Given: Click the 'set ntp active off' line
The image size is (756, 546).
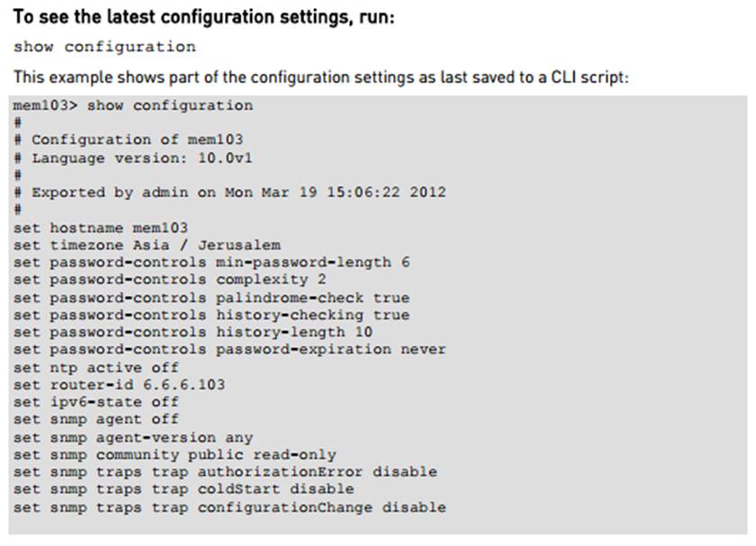Looking at the screenshot, I should pyautogui.click(x=96, y=367).
